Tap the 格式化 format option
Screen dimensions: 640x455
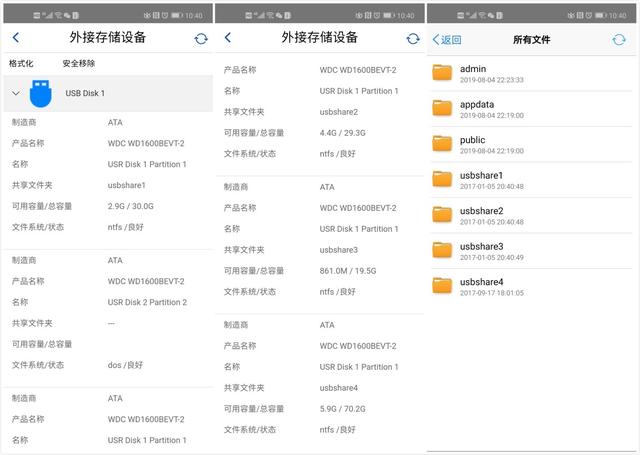point(21,63)
